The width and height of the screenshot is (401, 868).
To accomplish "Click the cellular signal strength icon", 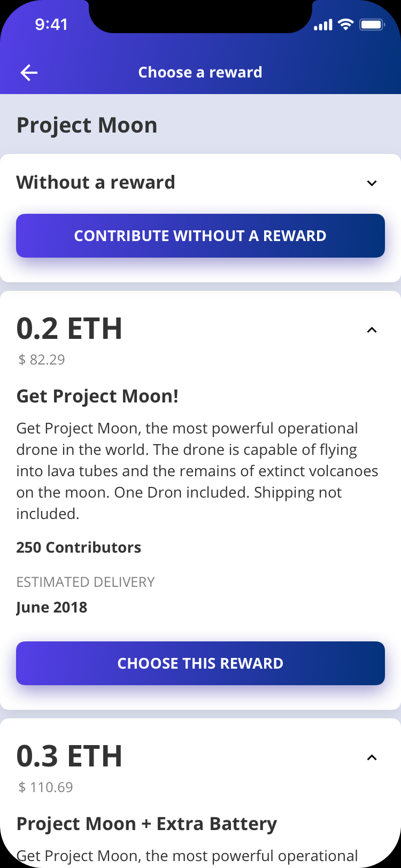I will (323, 25).
